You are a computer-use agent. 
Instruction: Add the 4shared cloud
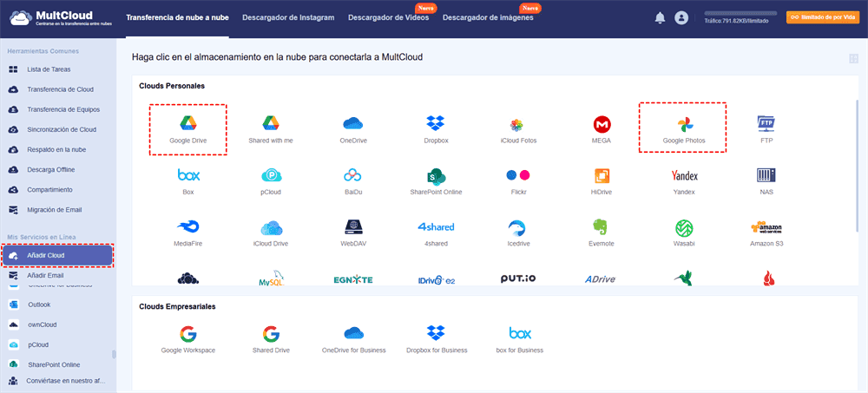[x=437, y=227]
